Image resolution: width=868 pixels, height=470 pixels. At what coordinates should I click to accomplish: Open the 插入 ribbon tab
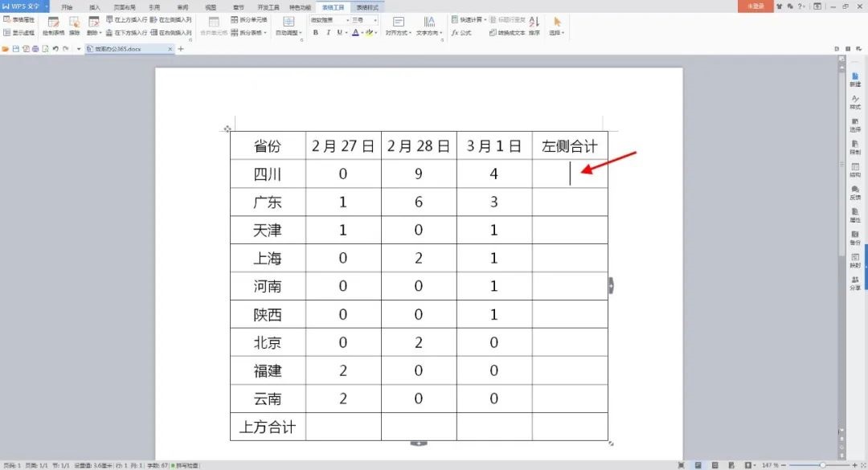point(95,6)
